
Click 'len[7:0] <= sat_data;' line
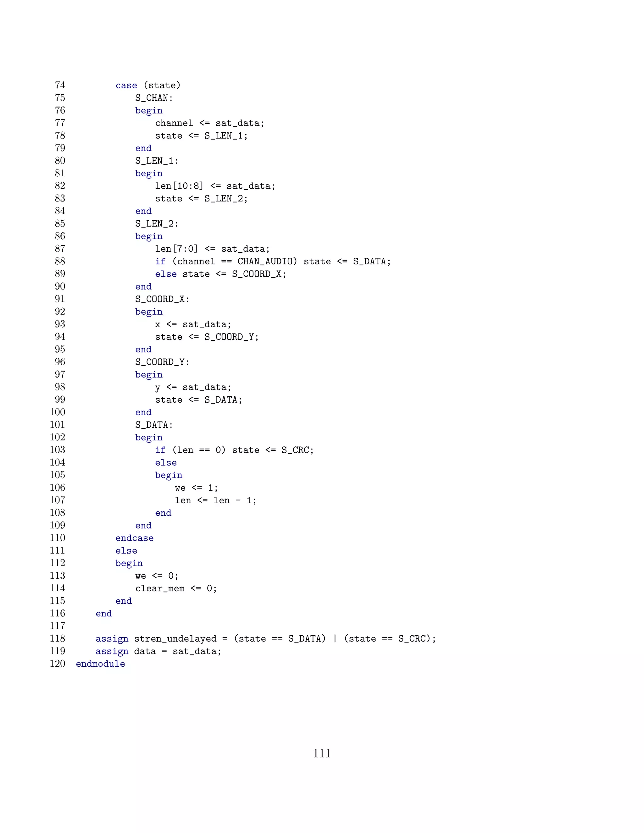[x=213, y=249]
